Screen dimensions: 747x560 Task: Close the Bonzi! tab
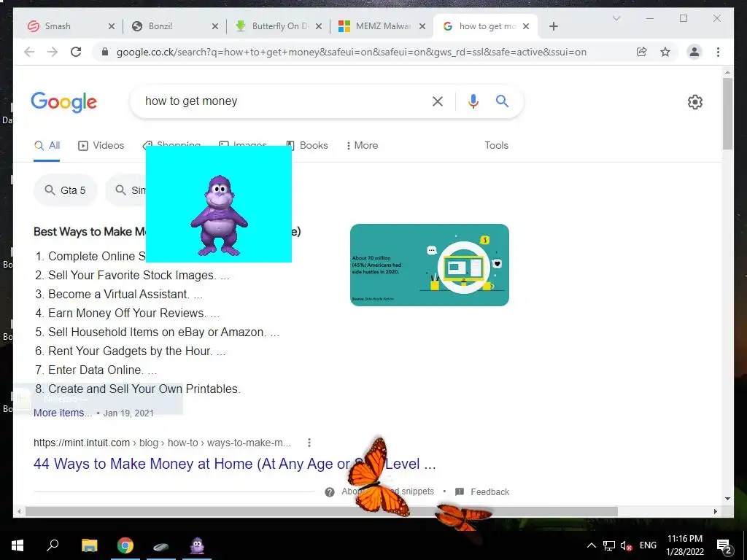[x=215, y=26]
